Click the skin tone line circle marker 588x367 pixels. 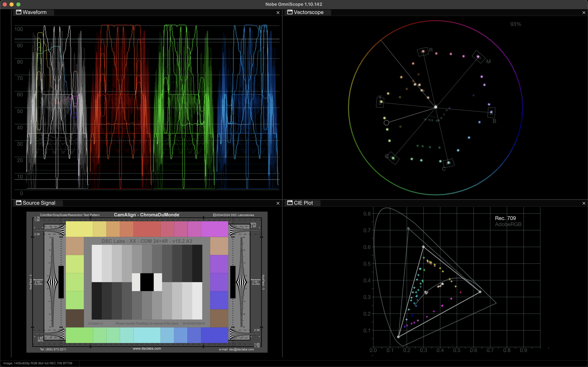point(386,123)
